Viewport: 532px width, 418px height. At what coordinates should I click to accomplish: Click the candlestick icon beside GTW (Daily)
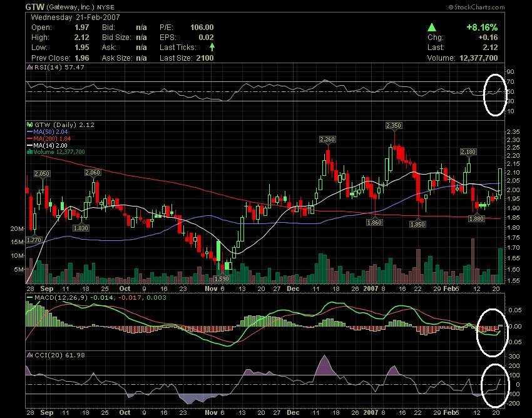(30, 125)
